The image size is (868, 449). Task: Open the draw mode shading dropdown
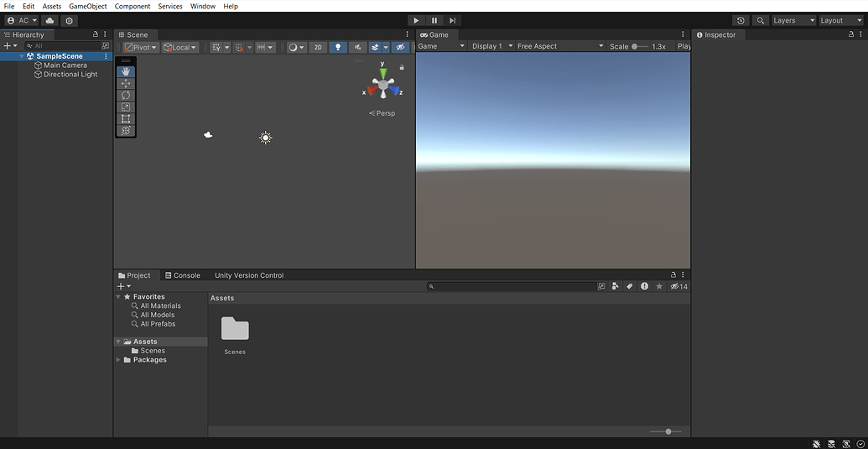tap(297, 47)
